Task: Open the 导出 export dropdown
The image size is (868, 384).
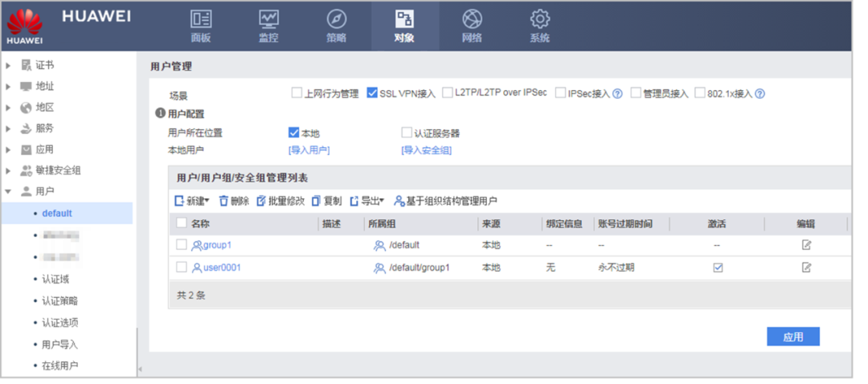Action: click(x=367, y=202)
